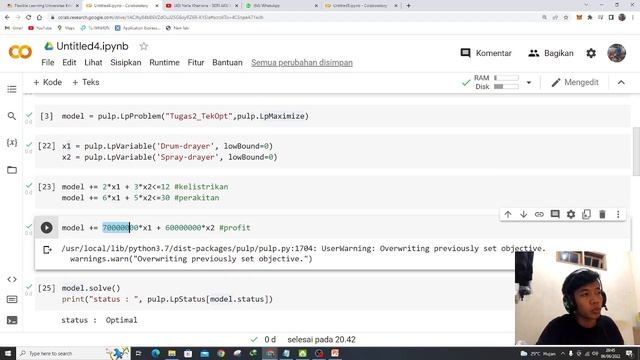Open the Lihat menu
Screen dimensions: 640x360
coord(93,62)
